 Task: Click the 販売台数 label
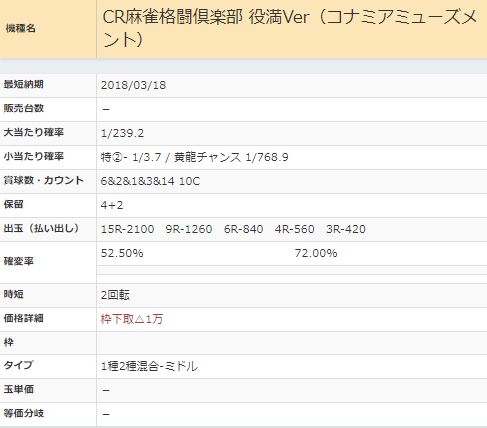(x=23, y=108)
